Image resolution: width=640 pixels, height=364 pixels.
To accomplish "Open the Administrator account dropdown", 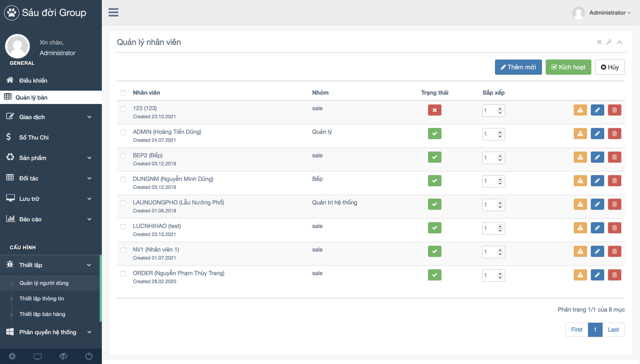I will [609, 12].
